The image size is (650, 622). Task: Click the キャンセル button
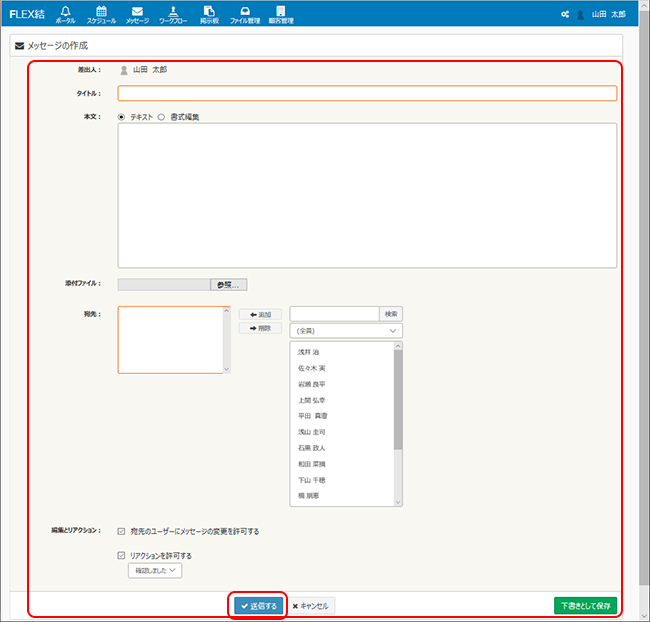coord(310,606)
